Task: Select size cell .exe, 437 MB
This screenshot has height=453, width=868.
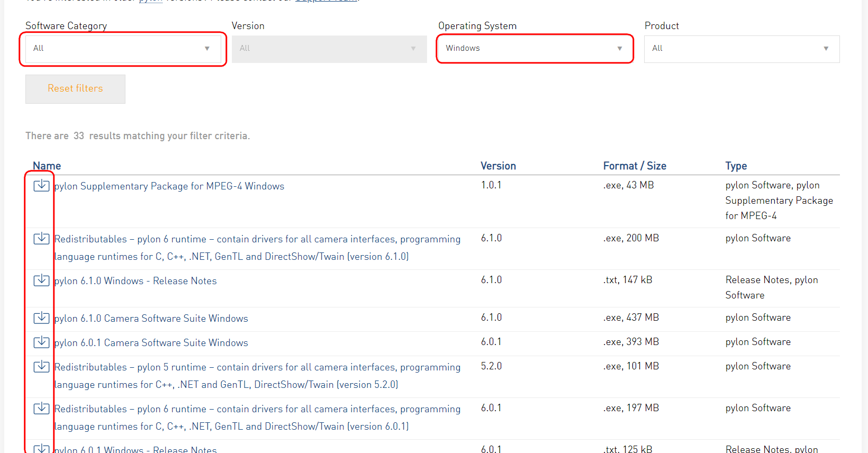Action: click(x=631, y=318)
